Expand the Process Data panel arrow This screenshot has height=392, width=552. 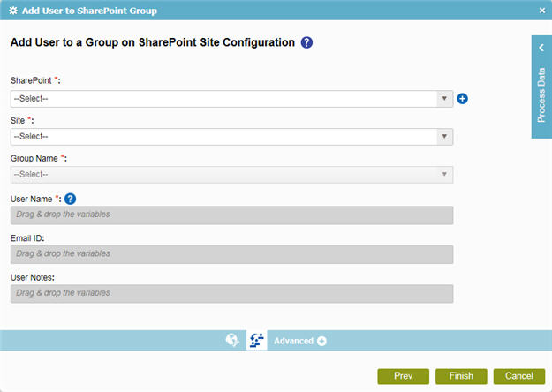[x=541, y=48]
